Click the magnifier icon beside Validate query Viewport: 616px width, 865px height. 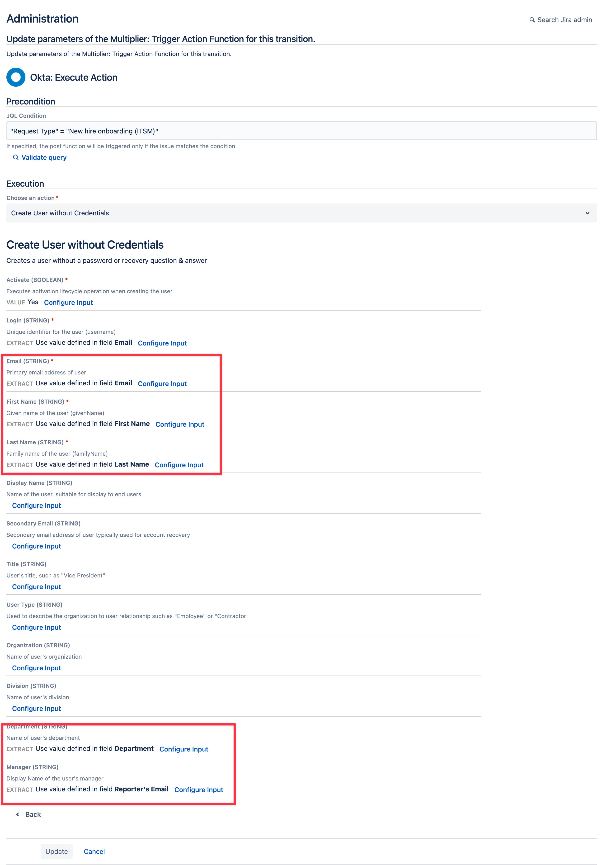(x=16, y=157)
